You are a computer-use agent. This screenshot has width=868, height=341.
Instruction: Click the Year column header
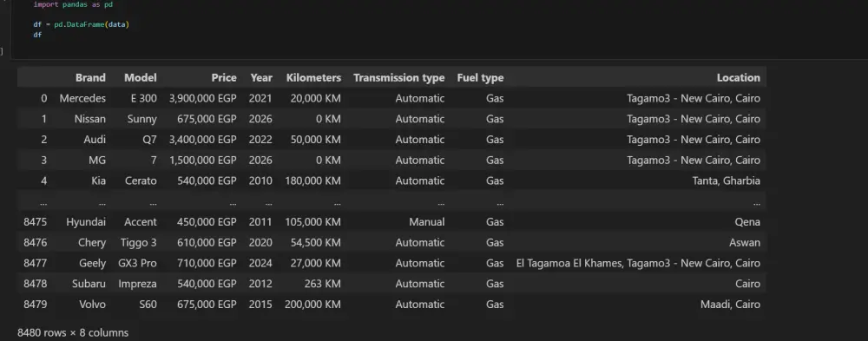click(260, 78)
